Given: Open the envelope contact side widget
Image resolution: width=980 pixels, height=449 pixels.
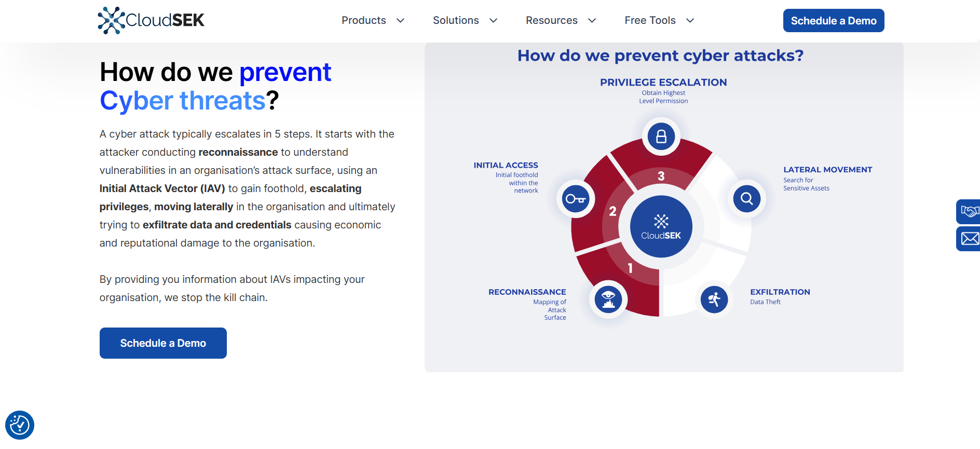Looking at the screenshot, I should [969, 239].
